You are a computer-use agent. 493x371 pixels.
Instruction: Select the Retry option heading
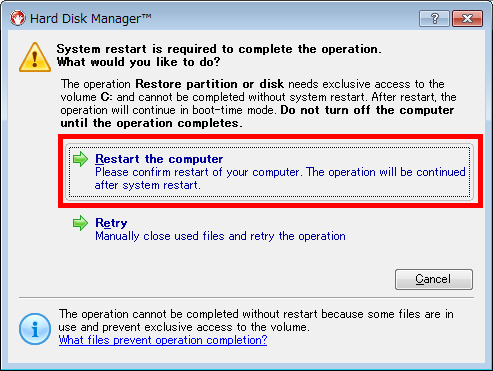pos(111,223)
